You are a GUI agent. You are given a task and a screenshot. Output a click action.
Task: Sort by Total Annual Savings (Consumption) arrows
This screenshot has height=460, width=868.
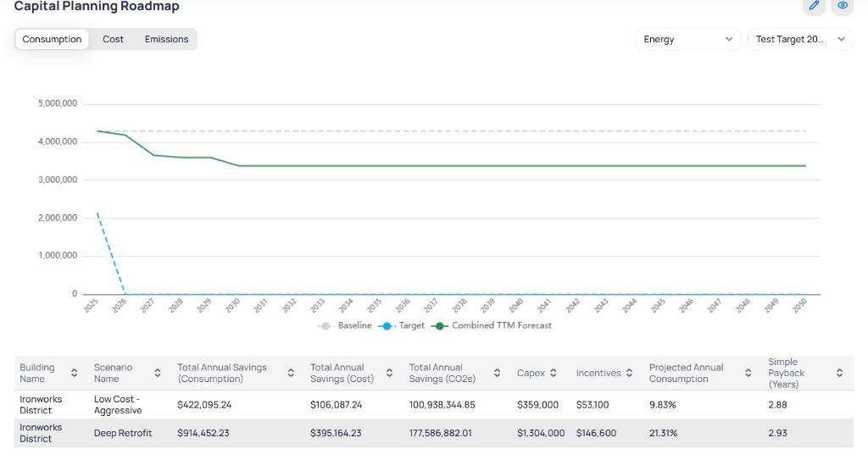[x=291, y=373]
